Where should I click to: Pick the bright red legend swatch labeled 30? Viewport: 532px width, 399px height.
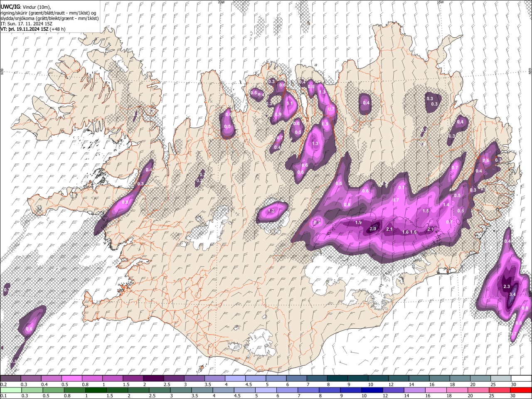(x=521, y=390)
